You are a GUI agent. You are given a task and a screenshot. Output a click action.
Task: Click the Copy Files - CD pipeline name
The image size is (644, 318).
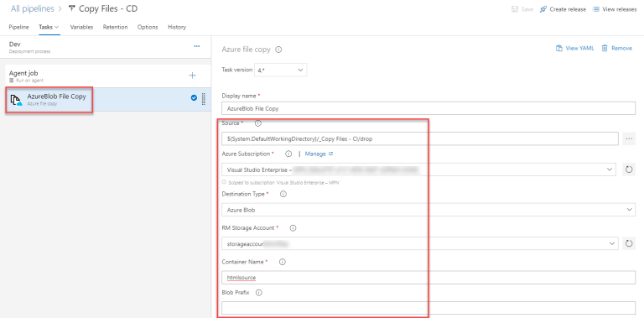pyautogui.click(x=108, y=8)
